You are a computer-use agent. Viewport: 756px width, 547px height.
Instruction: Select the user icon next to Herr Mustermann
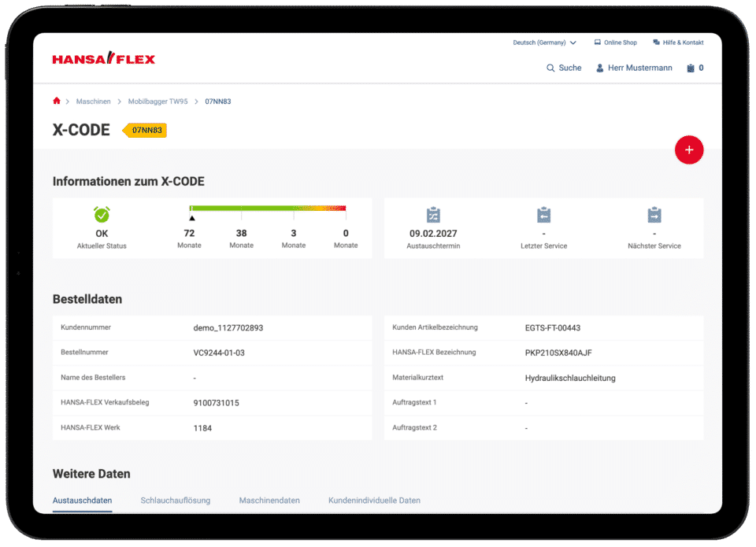click(599, 68)
